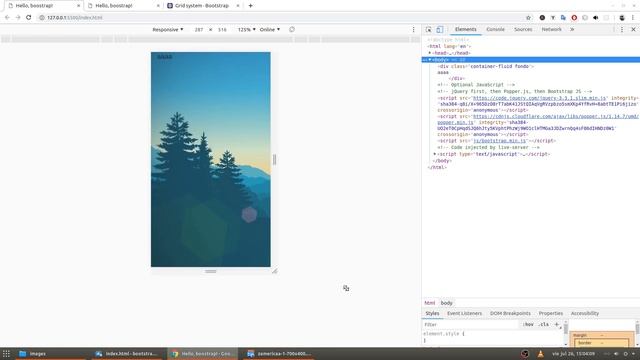The width and height of the screenshot is (640, 360).
Task: Go back in browser history
Action: click(7, 18)
